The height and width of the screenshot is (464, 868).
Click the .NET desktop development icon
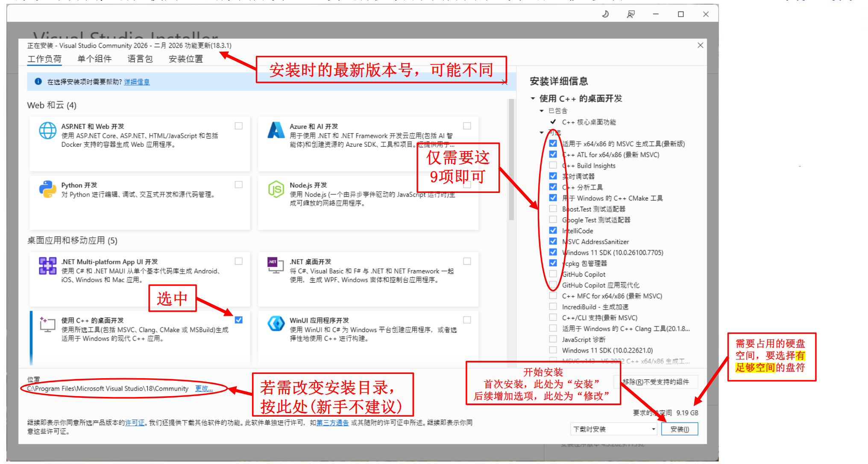pos(276,265)
